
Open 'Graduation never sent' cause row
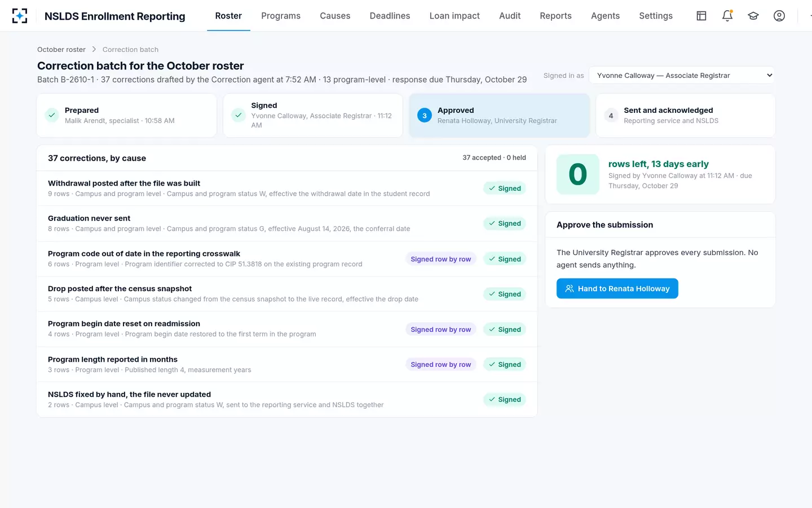coord(287,224)
